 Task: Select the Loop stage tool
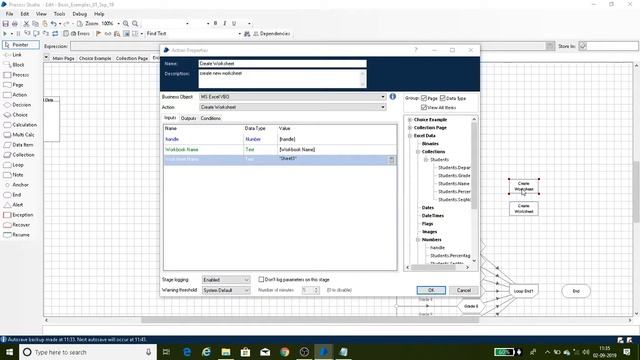click(13, 165)
